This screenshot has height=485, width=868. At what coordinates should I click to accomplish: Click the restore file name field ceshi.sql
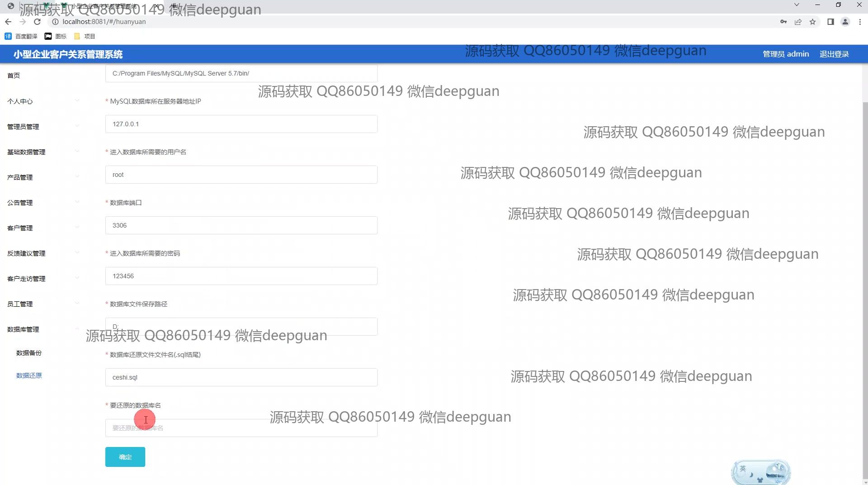tap(241, 377)
